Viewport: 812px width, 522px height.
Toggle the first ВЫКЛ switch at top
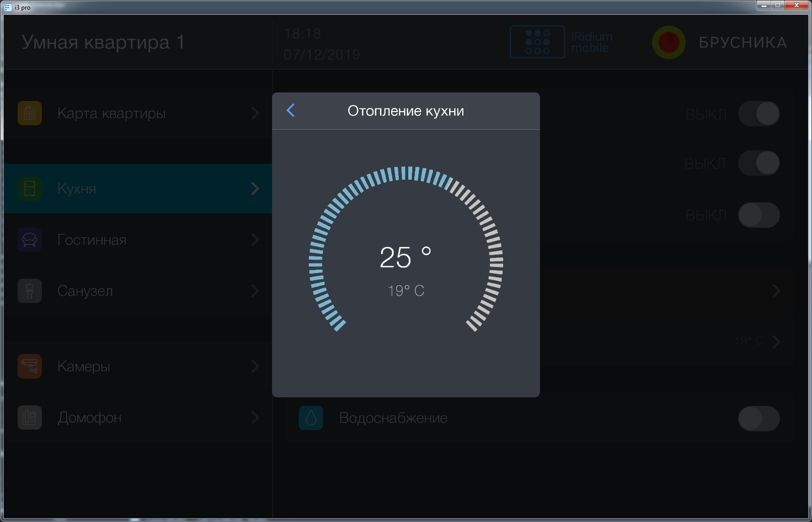pos(759,114)
